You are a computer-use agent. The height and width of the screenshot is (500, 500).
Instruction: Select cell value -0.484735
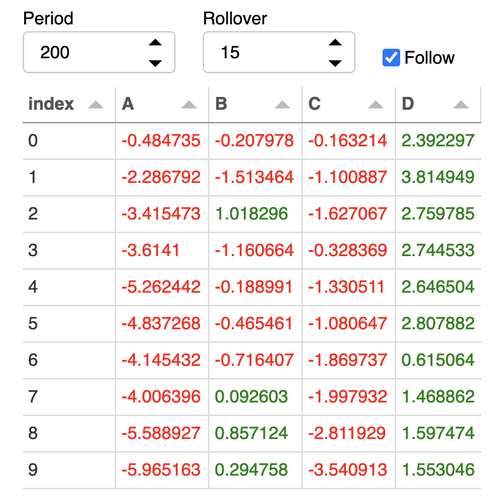tap(161, 140)
